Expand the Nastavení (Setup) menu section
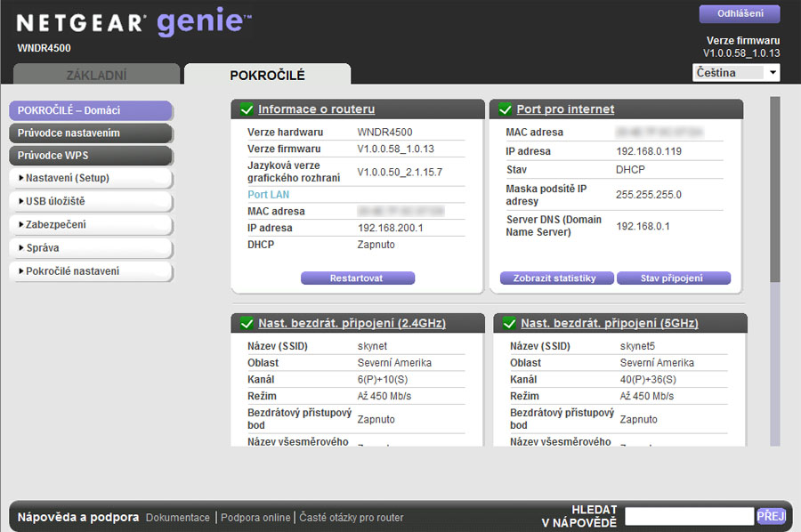The image size is (801, 532). tap(91, 178)
